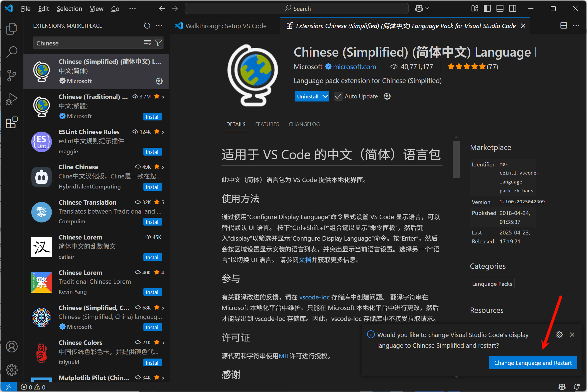Open the remote window indicator
The width and height of the screenshot is (587, 392).
(8, 387)
